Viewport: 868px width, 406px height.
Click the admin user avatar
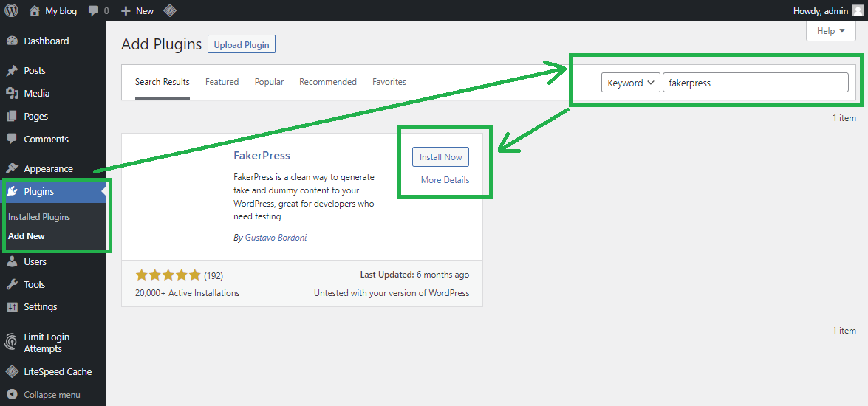pos(857,11)
